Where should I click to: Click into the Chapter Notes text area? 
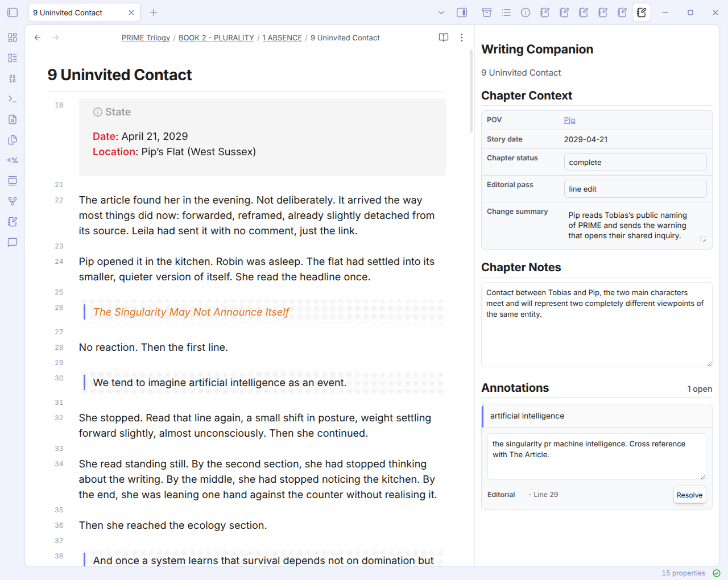click(597, 325)
